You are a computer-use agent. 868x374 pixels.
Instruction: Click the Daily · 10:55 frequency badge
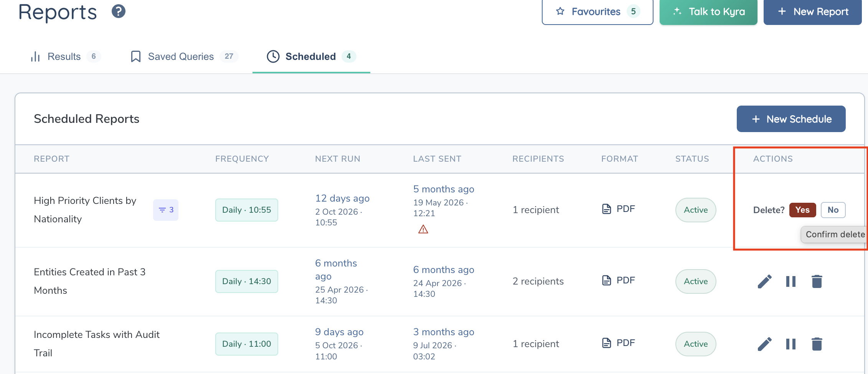247,210
